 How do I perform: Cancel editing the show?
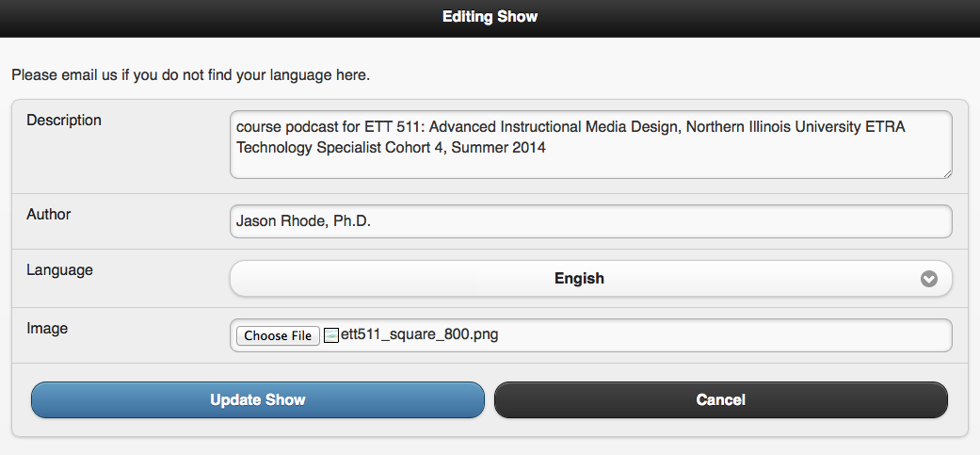(x=720, y=400)
